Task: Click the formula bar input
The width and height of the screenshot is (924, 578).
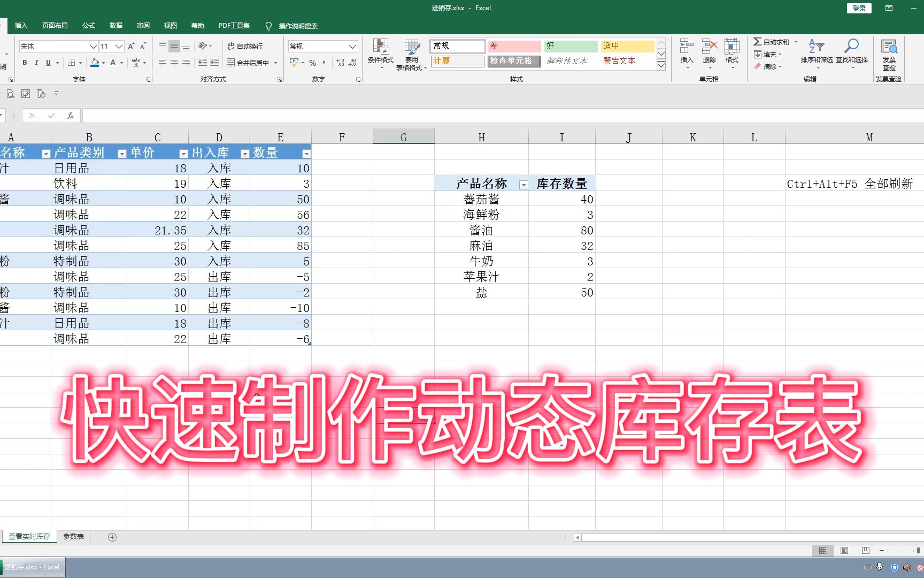Action: [x=503, y=116]
